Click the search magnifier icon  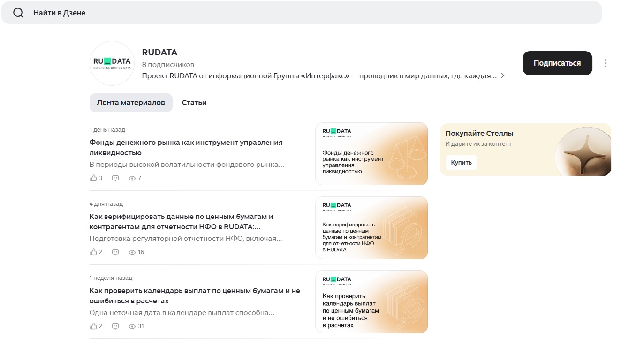(x=18, y=13)
